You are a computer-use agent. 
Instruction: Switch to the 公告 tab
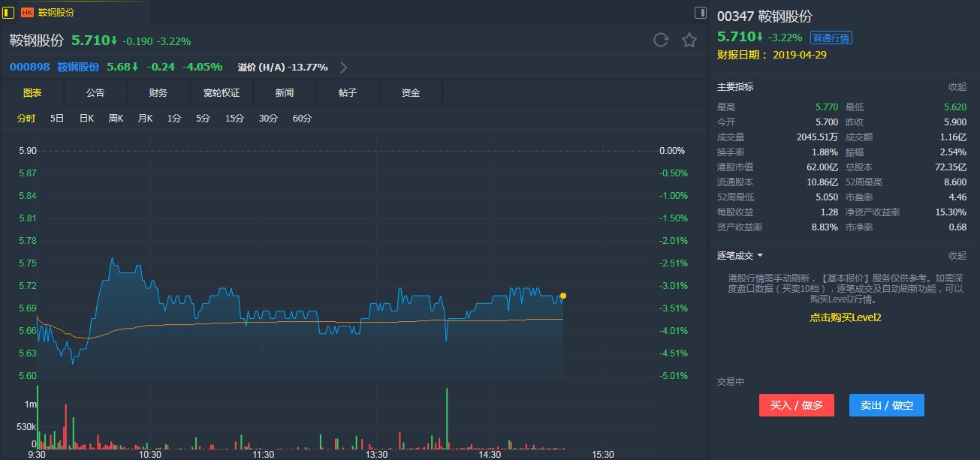tap(95, 93)
